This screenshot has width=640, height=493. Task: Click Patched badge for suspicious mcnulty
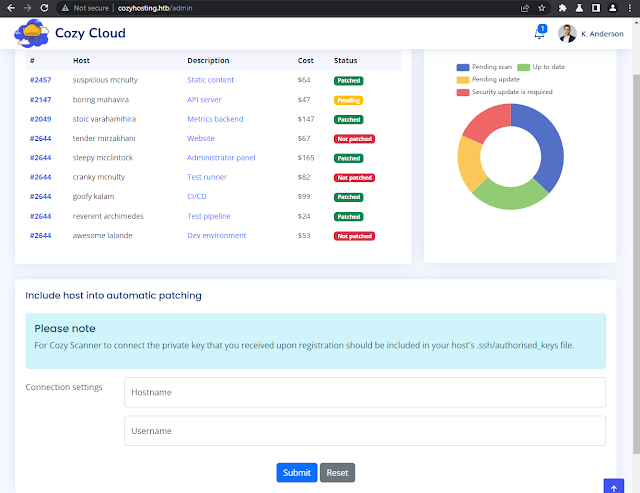[349, 81]
